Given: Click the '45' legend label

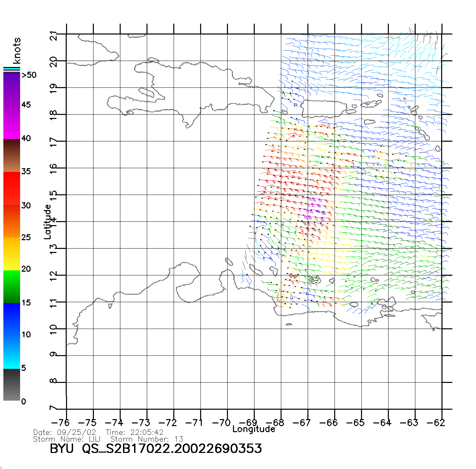Looking at the screenshot, I should 26,105.
